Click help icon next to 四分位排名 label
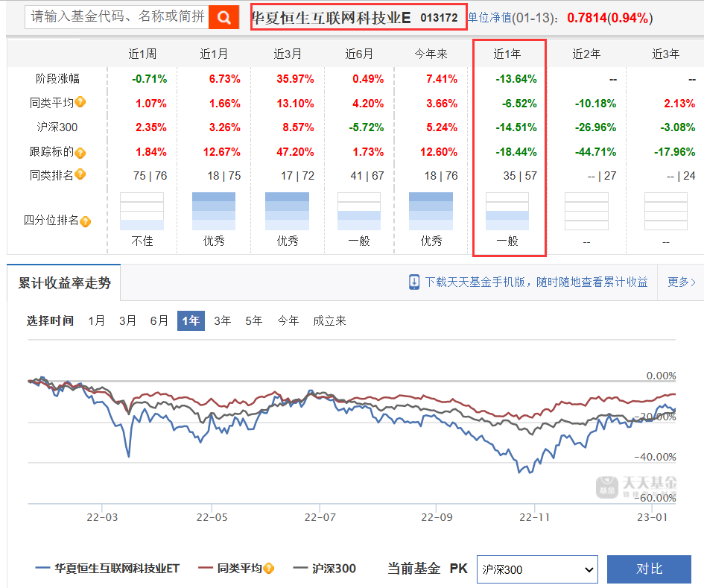The image size is (704, 588). [86, 221]
